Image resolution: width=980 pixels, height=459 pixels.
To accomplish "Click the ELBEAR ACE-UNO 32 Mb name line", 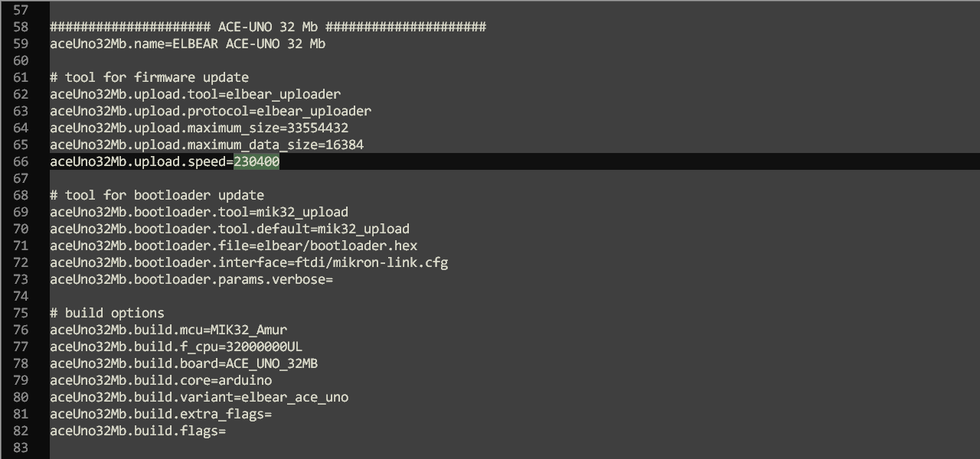I will pyautogui.click(x=188, y=44).
